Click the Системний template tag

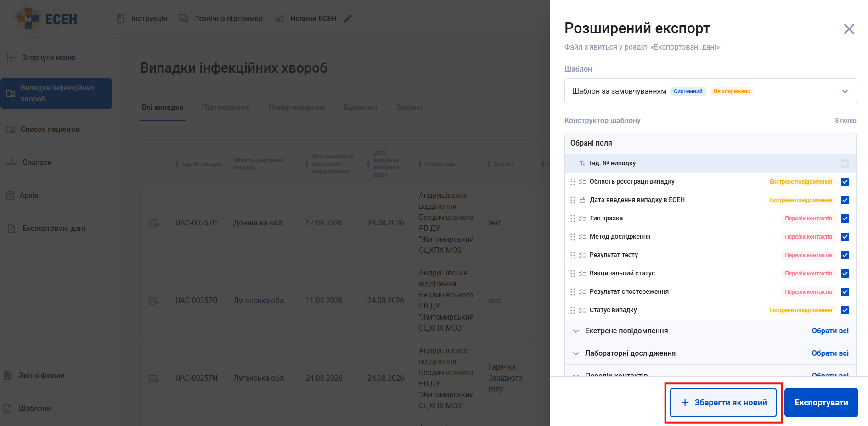pyautogui.click(x=688, y=91)
